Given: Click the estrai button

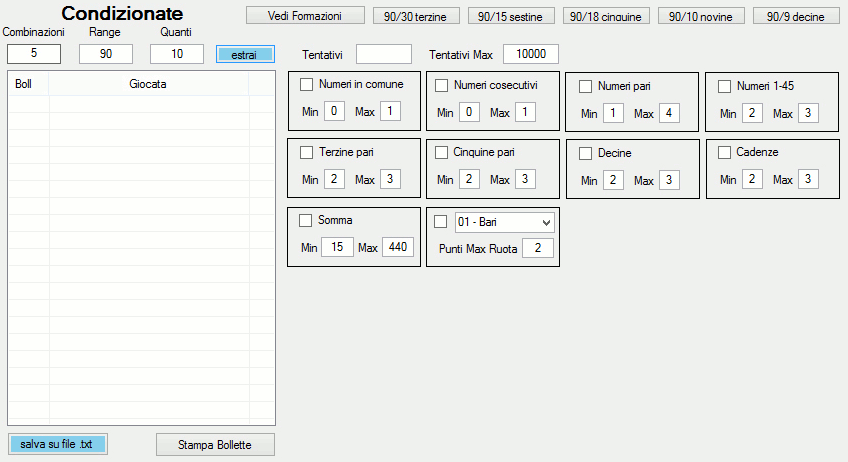Looking at the screenshot, I should (x=245, y=54).
